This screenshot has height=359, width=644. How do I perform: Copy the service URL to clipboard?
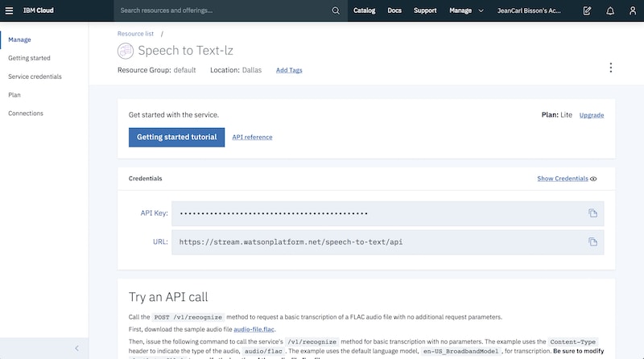coord(592,242)
